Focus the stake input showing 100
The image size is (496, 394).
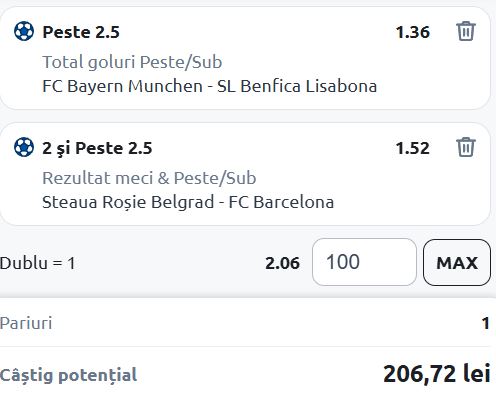[364, 262]
